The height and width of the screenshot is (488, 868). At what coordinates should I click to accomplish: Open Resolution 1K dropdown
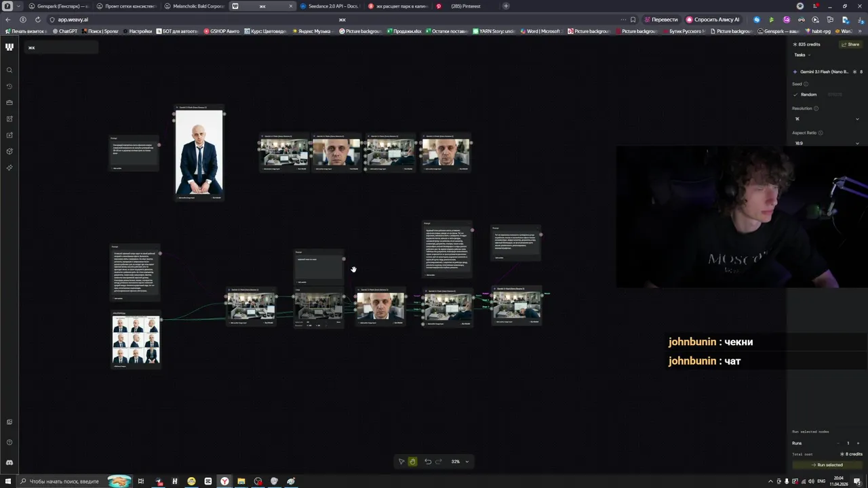827,119
